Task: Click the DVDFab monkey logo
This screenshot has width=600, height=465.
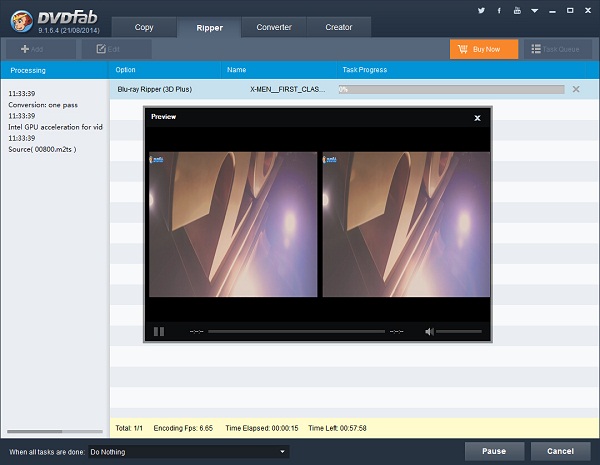Action: 21,21
